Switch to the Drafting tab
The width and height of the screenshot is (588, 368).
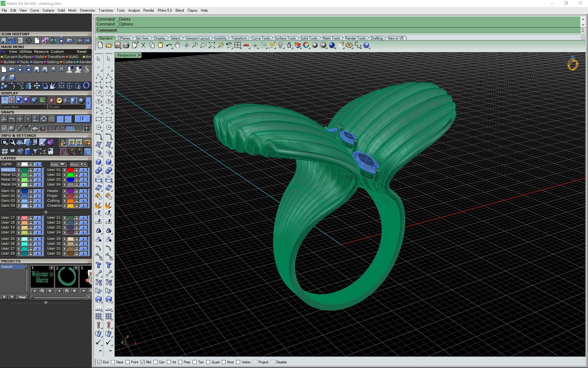[377, 38]
